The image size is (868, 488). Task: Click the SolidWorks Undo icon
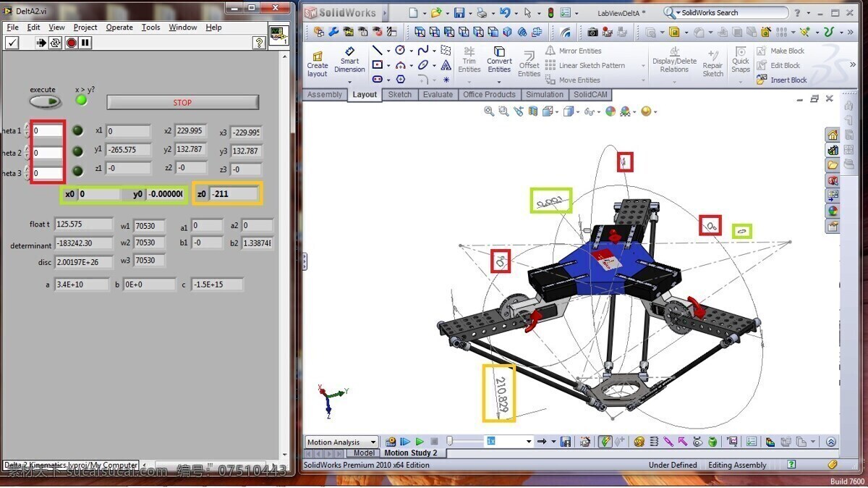[504, 13]
